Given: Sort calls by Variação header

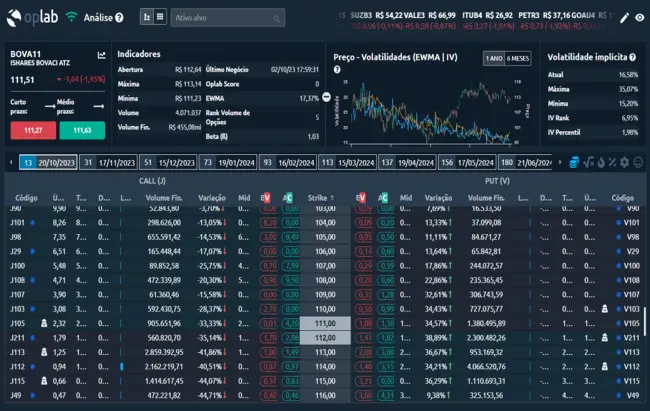Looking at the screenshot, I should pyautogui.click(x=212, y=198).
